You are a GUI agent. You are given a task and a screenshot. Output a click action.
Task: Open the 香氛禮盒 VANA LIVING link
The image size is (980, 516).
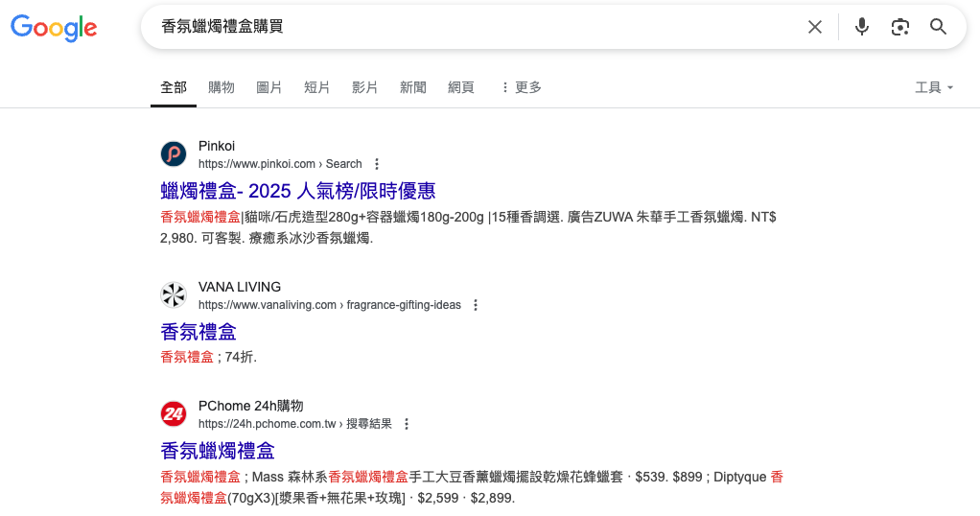(x=198, y=332)
